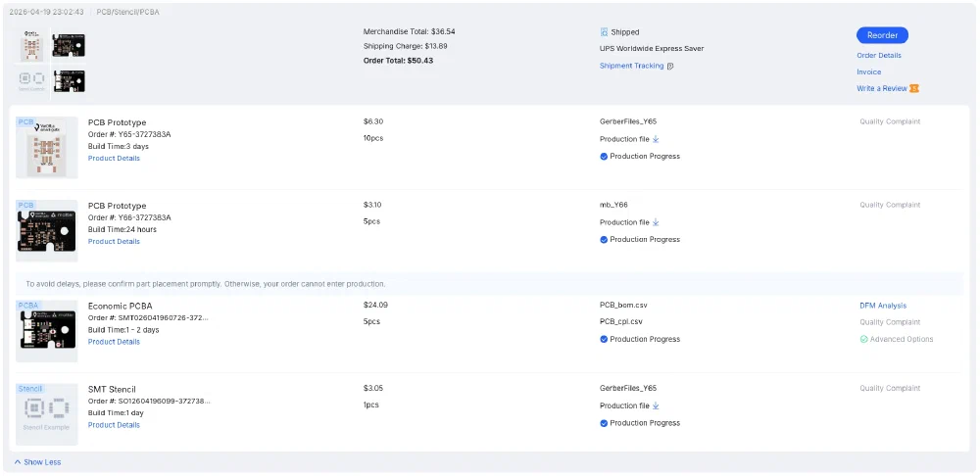The image size is (980, 476).
Task: Click the $24.09 price of Economic PCBA
Action: click(375, 306)
